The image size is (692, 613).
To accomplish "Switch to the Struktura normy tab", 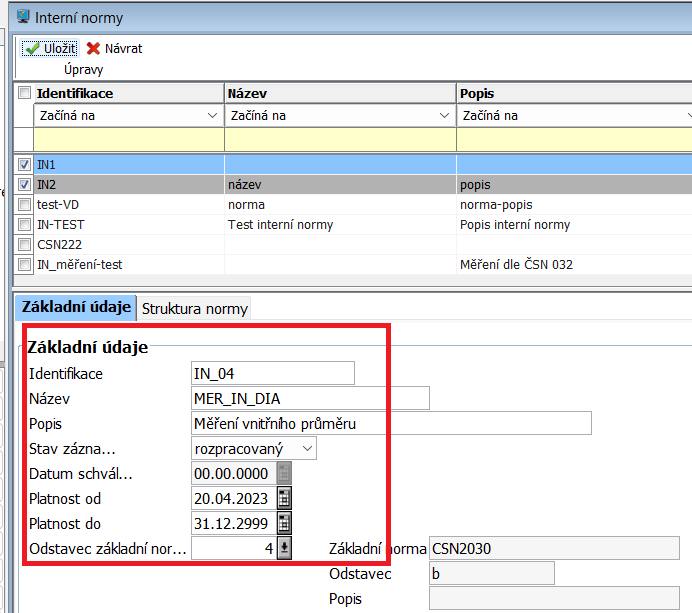I will tap(193, 307).
